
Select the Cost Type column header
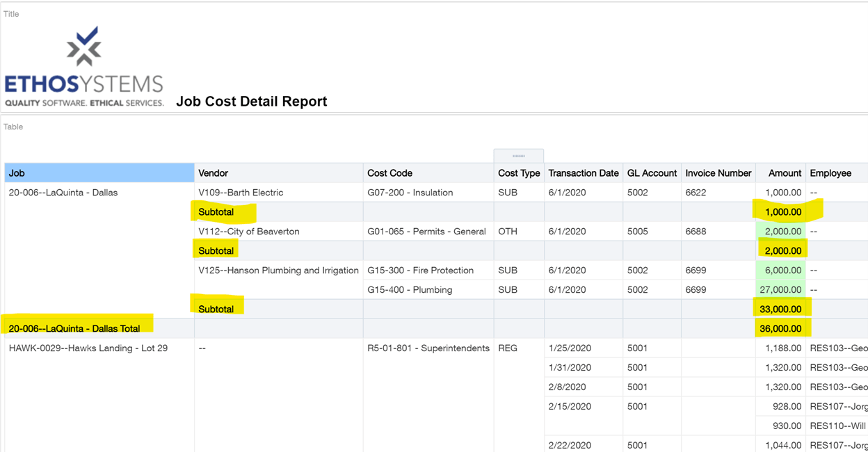519,173
